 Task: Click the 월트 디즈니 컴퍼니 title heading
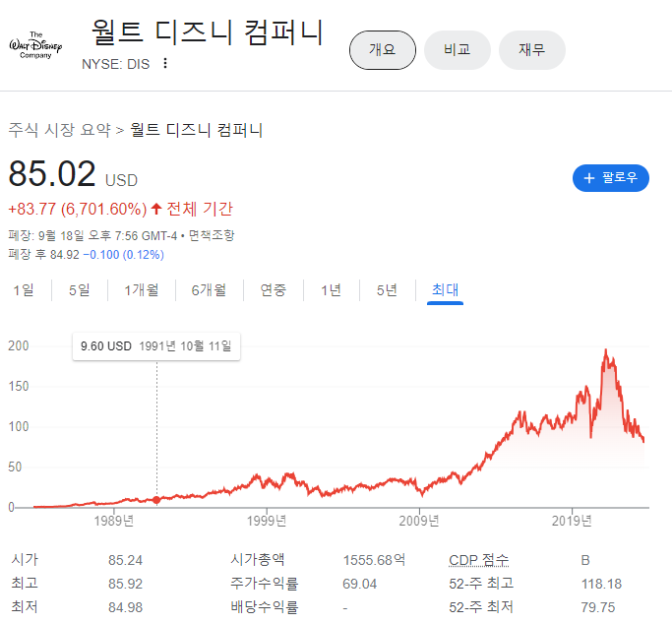pyautogui.click(x=208, y=32)
